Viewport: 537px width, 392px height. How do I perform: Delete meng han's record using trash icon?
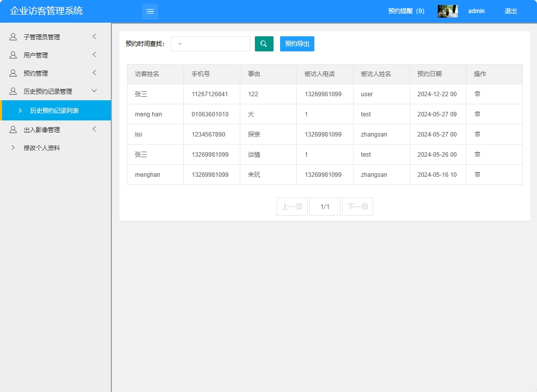[477, 114]
